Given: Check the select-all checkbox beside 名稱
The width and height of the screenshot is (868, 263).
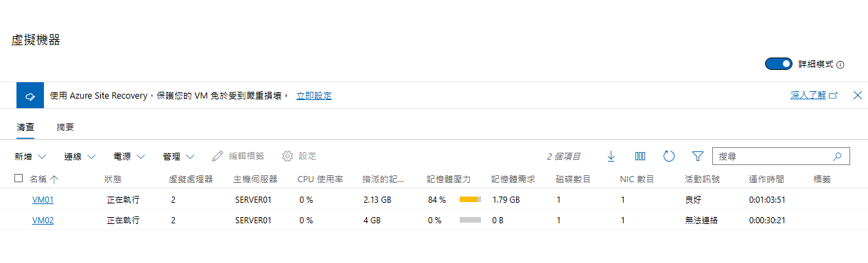Looking at the screenshot, I should 19,179.
